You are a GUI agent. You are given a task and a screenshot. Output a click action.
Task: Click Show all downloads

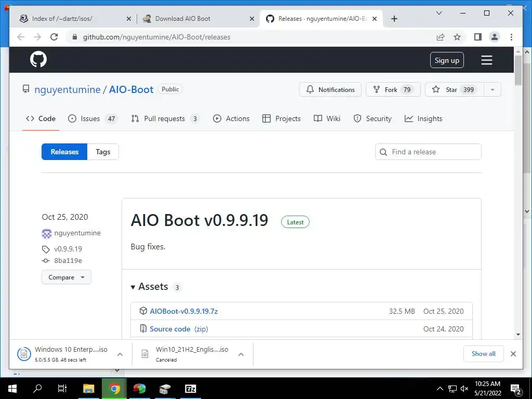pyautogui.click(x=483, y=354)
